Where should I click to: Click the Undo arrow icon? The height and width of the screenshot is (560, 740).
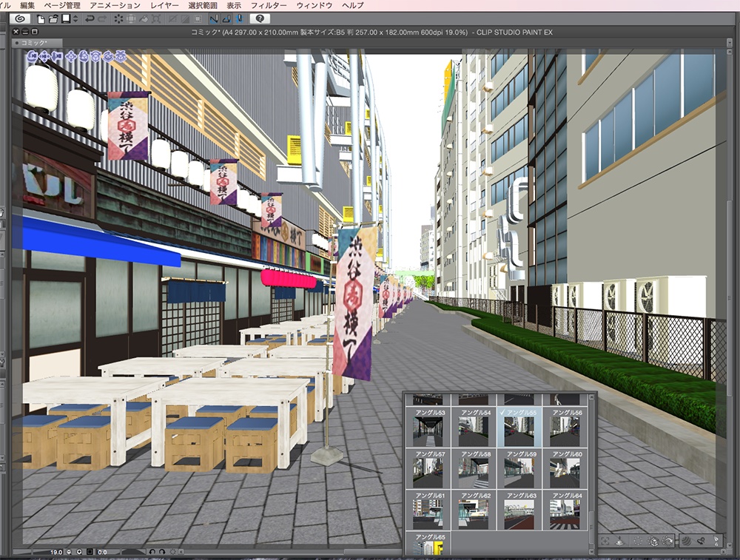point(91,23)
